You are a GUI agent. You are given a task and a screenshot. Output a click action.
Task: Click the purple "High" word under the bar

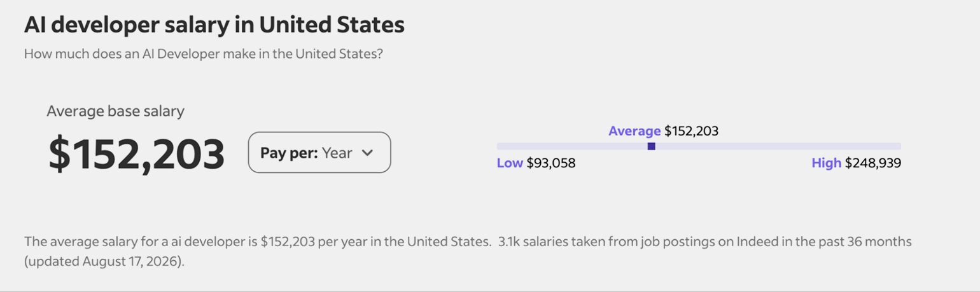[x=827, y=163]
